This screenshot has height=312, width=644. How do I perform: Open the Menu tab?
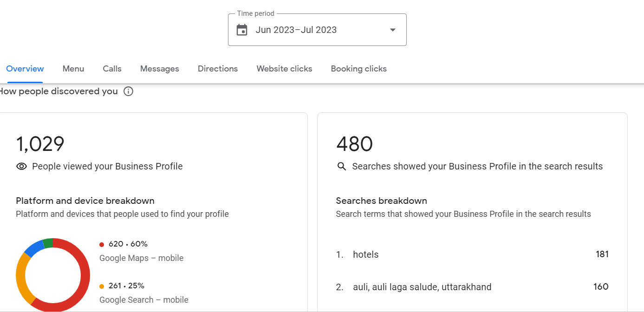(73, 69)
